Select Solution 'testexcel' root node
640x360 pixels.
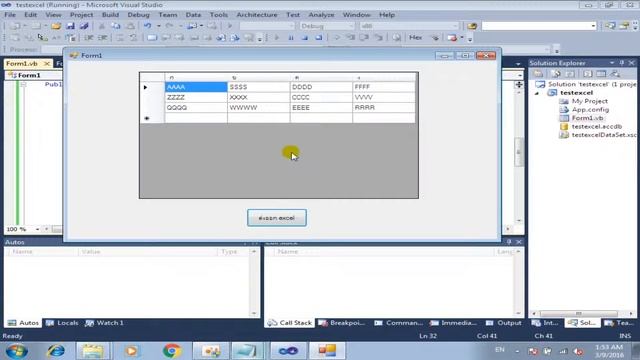591,84
